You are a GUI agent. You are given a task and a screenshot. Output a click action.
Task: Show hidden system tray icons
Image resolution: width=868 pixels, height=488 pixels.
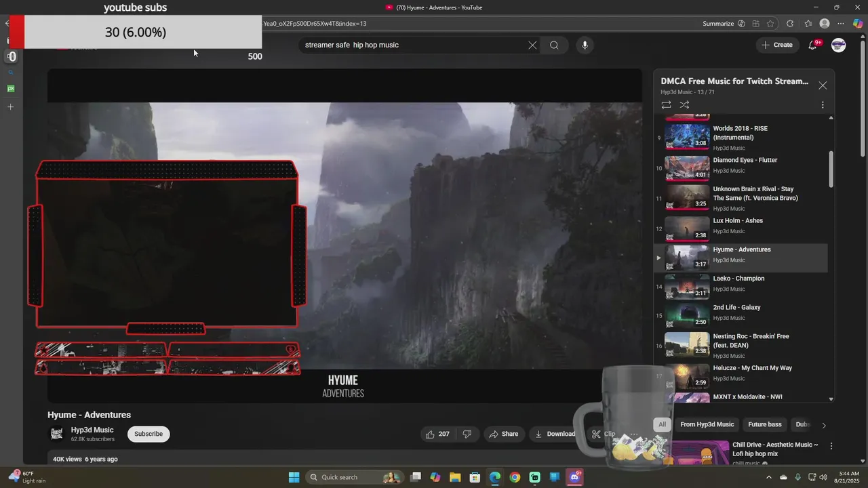click(768, 477)
